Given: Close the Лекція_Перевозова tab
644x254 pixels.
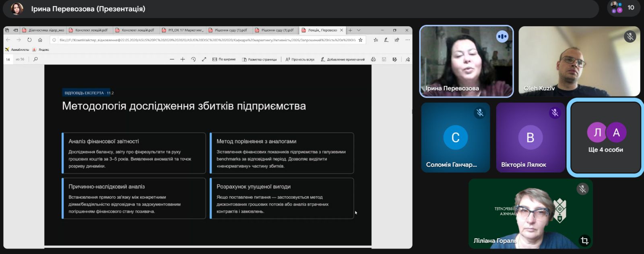Looking at the screenshot, I should [342, 30].
